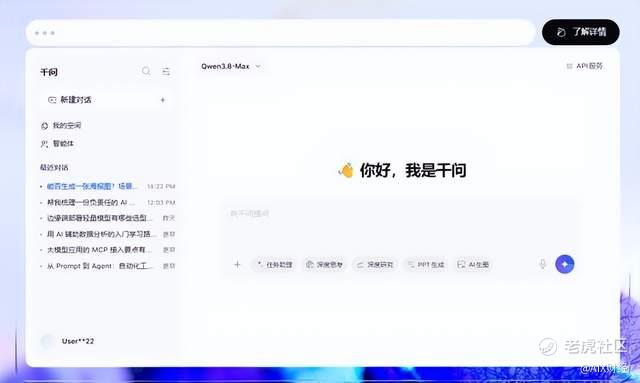
Task: Click the blue send button
Action: (565, 264)
